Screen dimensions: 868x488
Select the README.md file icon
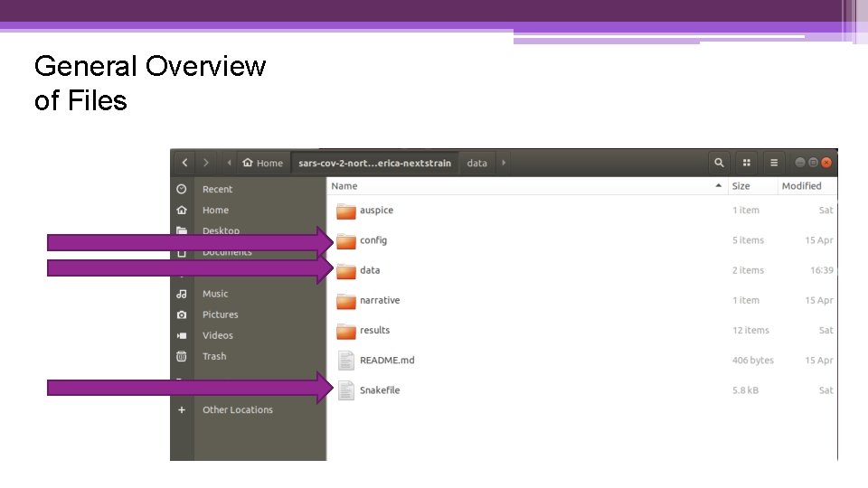(x=346, y=361)
